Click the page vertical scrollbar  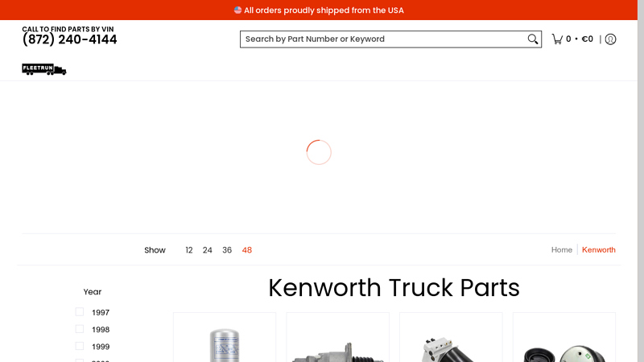point(641,181)
